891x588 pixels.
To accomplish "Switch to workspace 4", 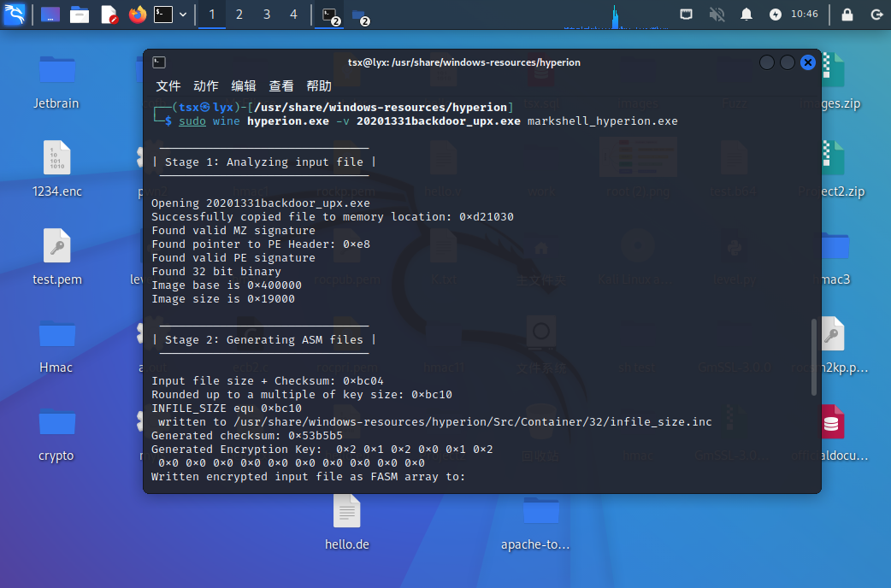I will tap(294, 15).
